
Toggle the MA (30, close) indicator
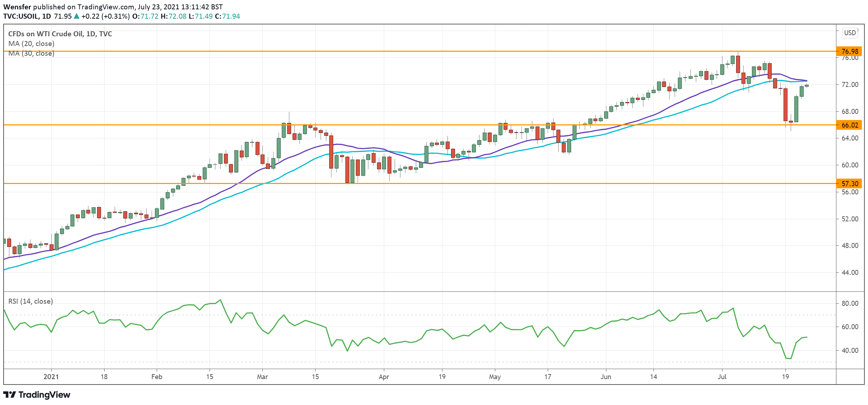[31, 54]
